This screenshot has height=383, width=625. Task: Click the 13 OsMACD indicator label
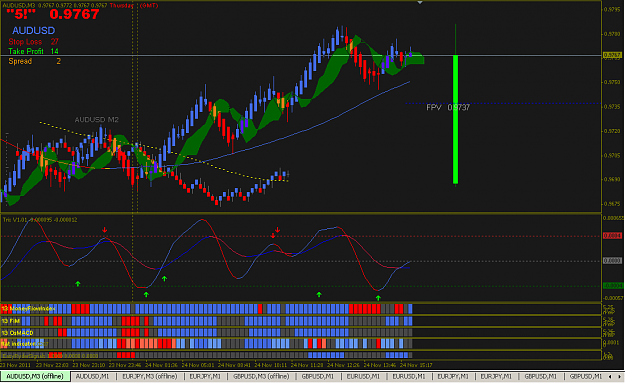(18, 333)
